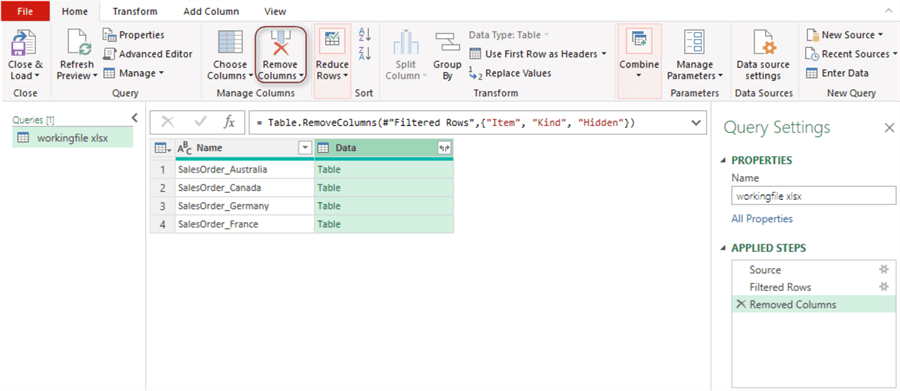Select the workingfile xlsx query
The height and width of the screenshot is (391, 900).
[x=73, y=137]
